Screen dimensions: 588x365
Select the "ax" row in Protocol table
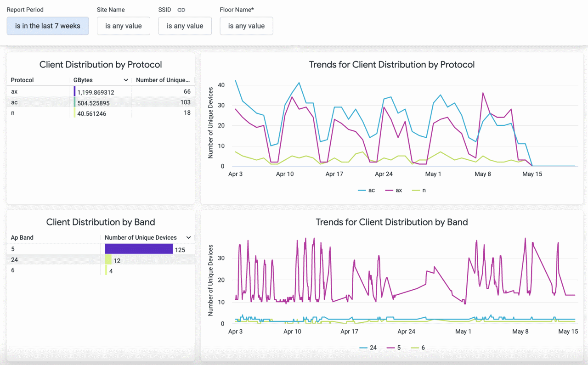(x=55, y=91)
